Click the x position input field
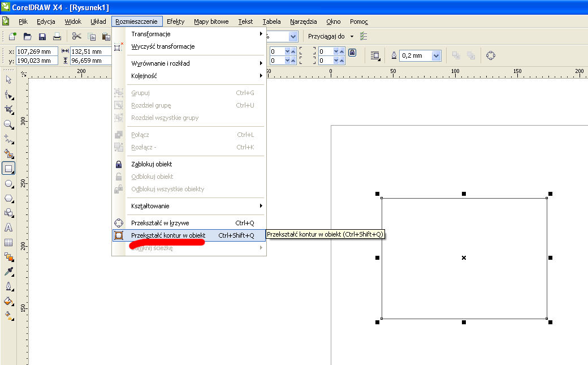This screenshot has width=588, height=365. (x=37, y=51)
